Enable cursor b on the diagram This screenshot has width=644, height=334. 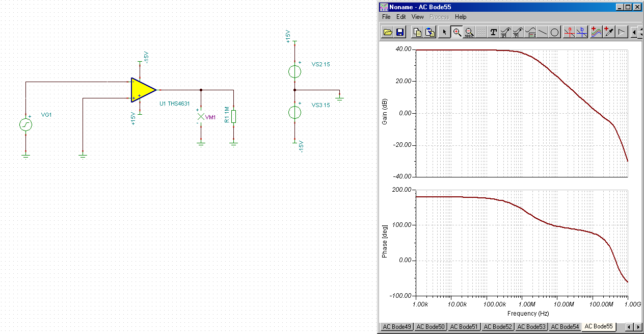point(582,32)
